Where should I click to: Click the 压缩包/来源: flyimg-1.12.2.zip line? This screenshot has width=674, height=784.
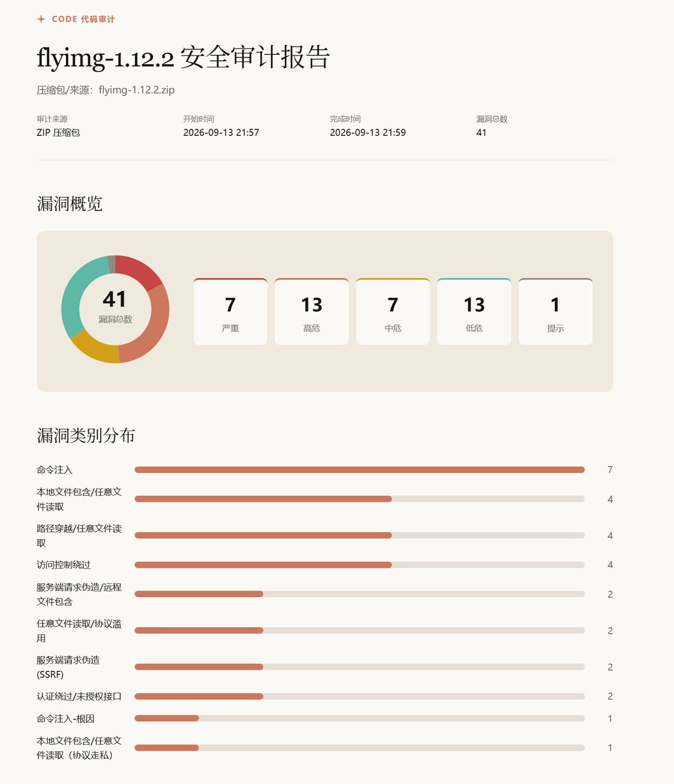coord(105,90)
